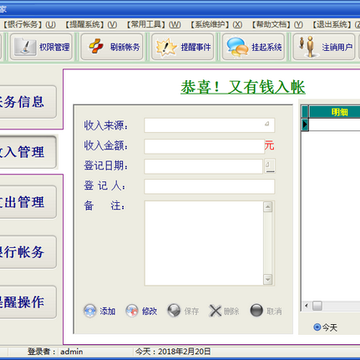Click the 明细 column header
The height and width of the screenshot is (360, 360).
point(334,112)
